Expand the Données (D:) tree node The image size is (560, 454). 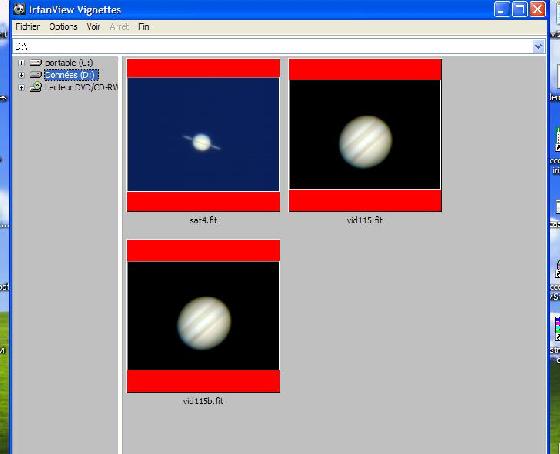tap(21, 75)
